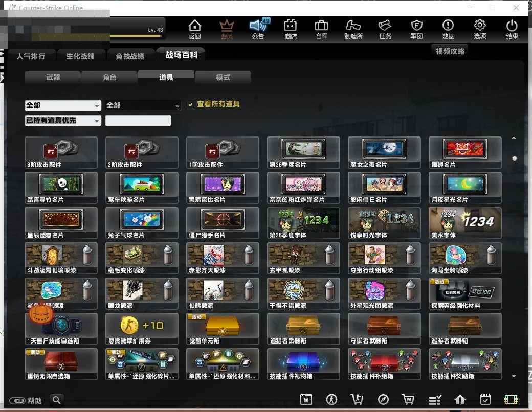Image resolution: width=532 pixels, height=412 pixels.
Task: Select the 3阶攻击配件 item card
Action: point(61,153)
